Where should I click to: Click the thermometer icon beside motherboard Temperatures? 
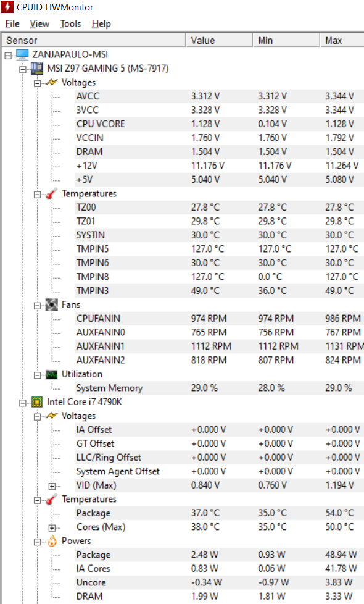[x=52, y=194]
